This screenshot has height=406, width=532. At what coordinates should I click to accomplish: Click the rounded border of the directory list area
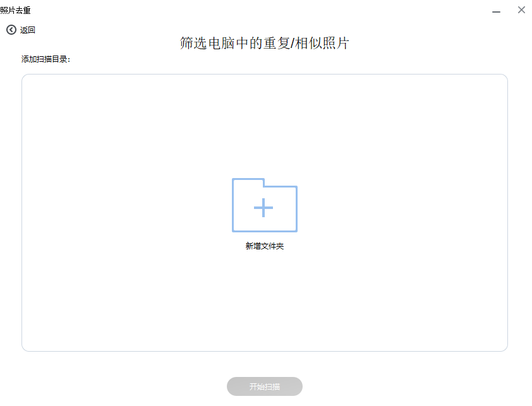click(264, 76)
